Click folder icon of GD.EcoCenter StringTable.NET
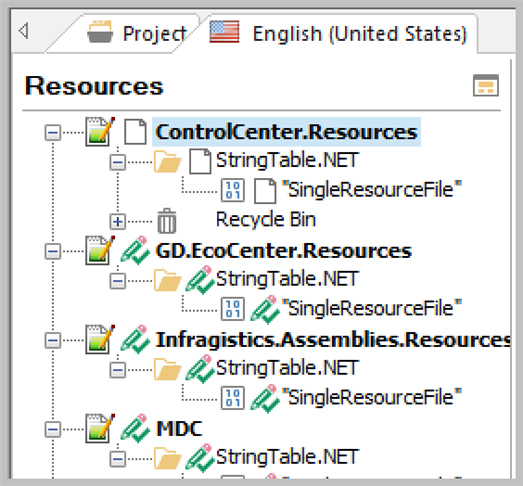The width and height of the screenshot is (523, 486). point(167,280)
